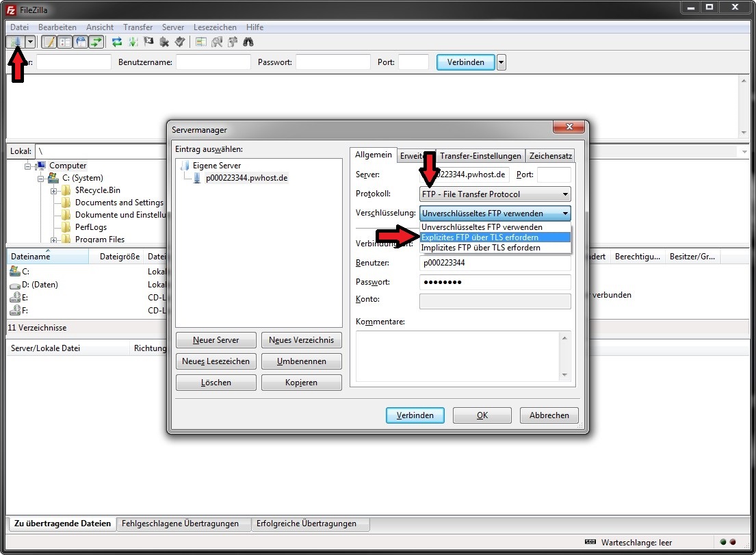Click the reconnect to last server icon
756x555 pixels.
(179, 42)
